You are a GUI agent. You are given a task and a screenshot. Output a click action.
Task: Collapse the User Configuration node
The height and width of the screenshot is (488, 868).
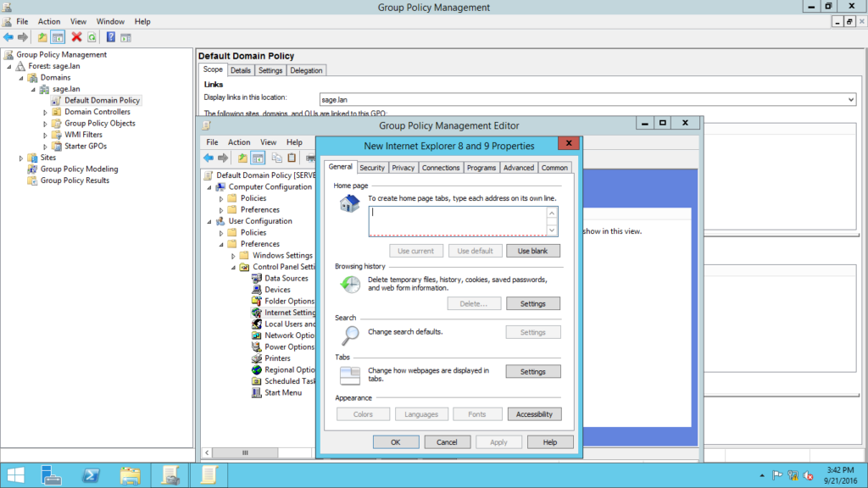coord(209,221)
